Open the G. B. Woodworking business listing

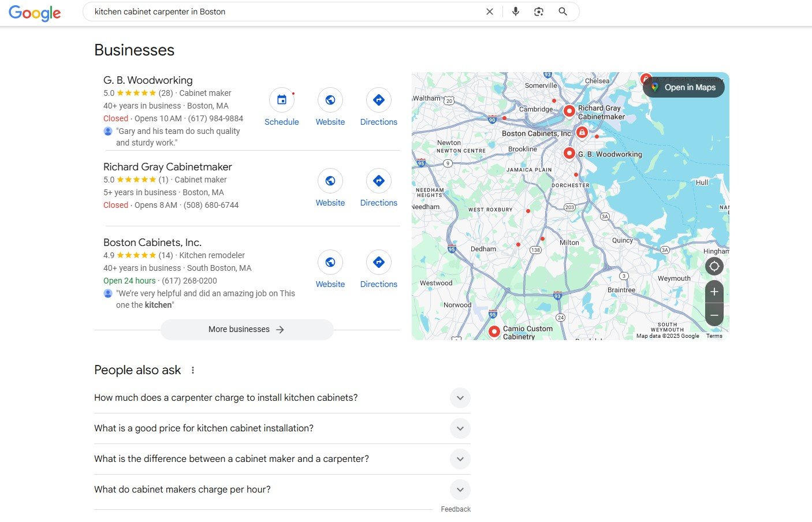click(x=148, y=80)
